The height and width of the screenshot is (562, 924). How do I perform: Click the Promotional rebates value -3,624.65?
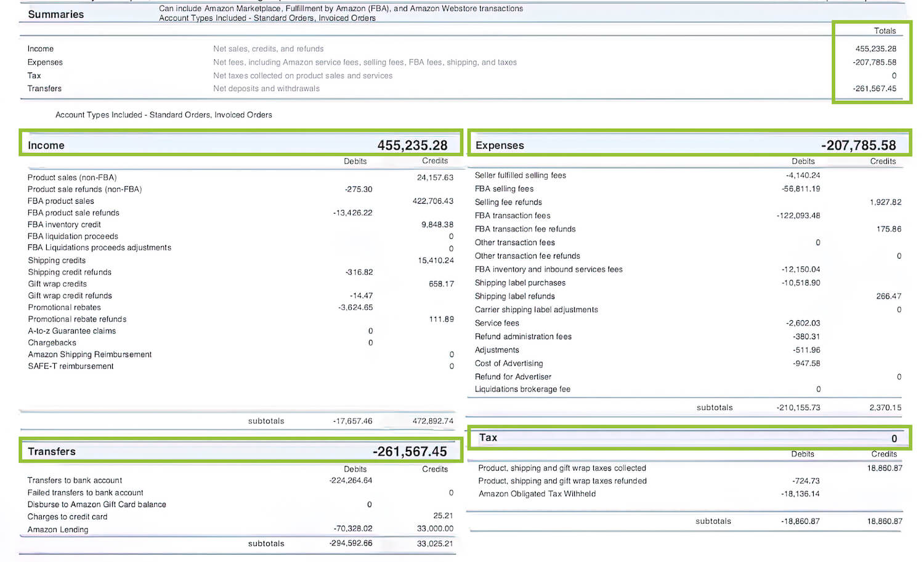tap(355, 307)
